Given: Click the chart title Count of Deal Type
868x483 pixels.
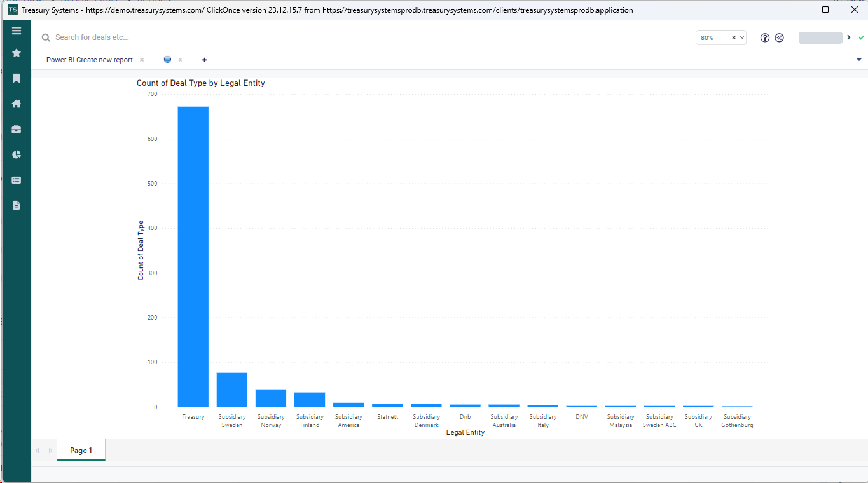Looking at the screenshot, I should (x=200, y=83).
